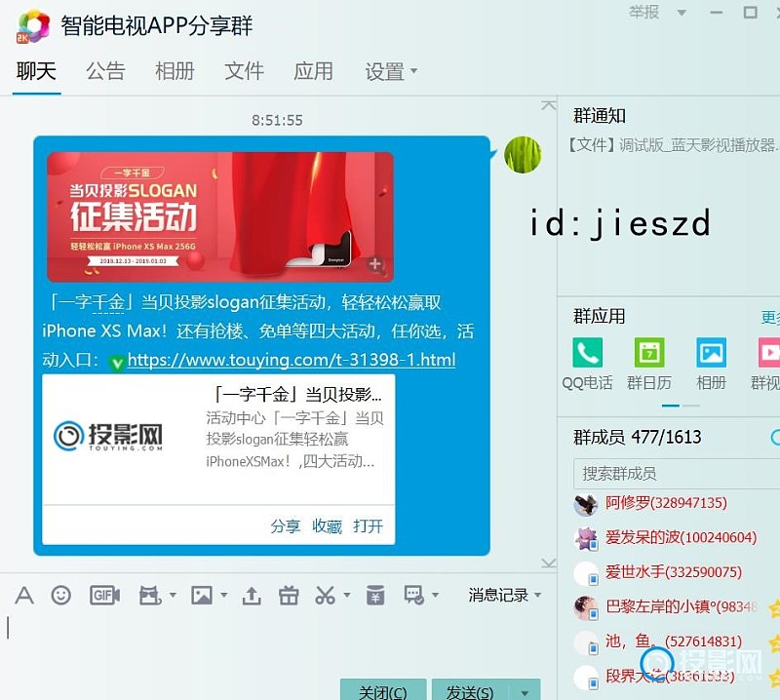Select member 爱世水手(332590075)
The width and height of the screenshot is (780, 700).
pyautogui.click(x=674, y=572)
